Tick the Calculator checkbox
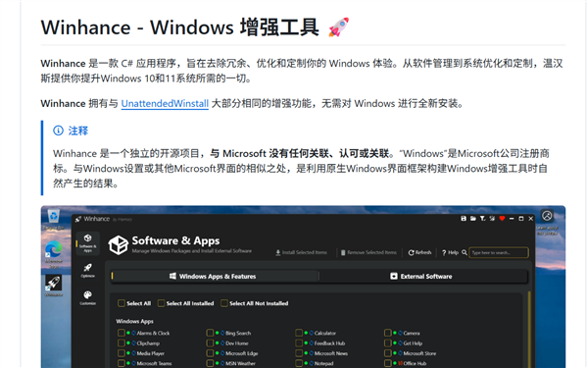Viewport: 588px width, 368px height. pyautogui.click(x=299, y=333)
